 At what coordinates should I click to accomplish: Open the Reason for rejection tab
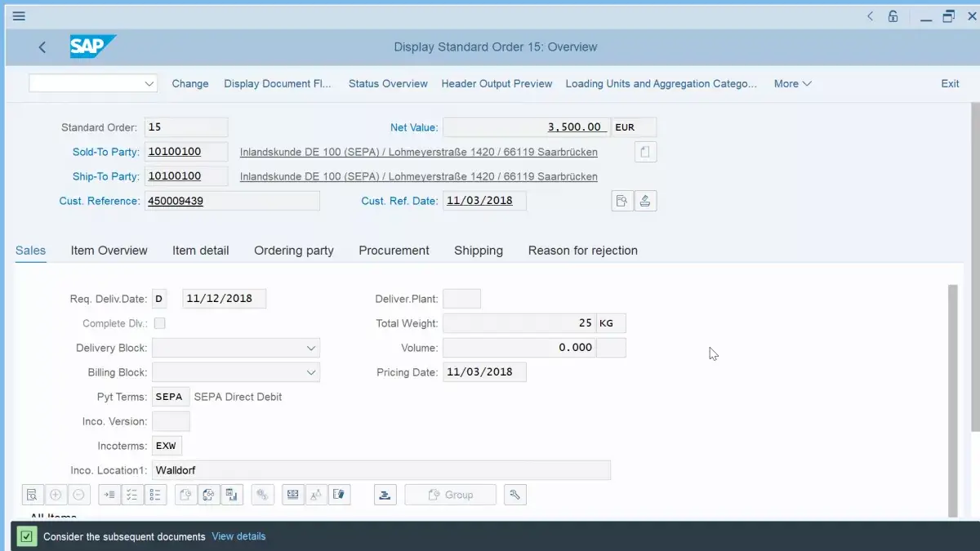(x=583, y=251)
